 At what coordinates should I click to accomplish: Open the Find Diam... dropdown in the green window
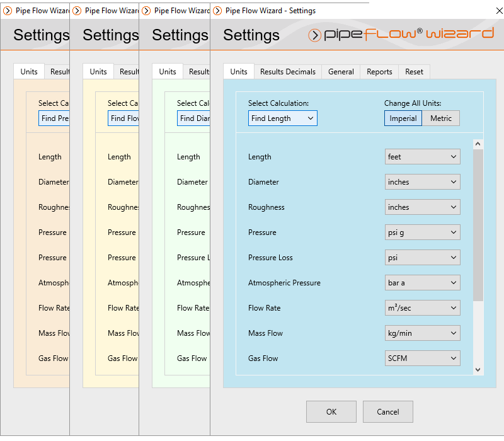click(193, 118)
